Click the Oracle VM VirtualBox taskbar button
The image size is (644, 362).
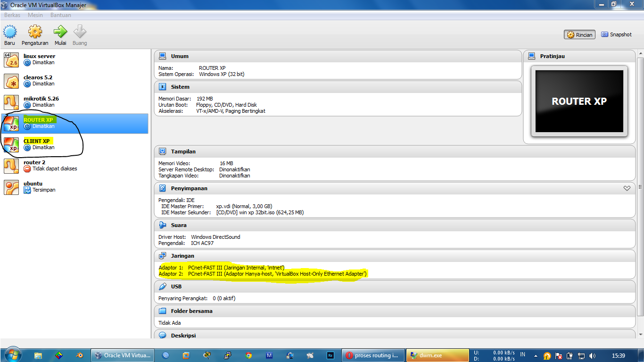[x=123, y=355]
